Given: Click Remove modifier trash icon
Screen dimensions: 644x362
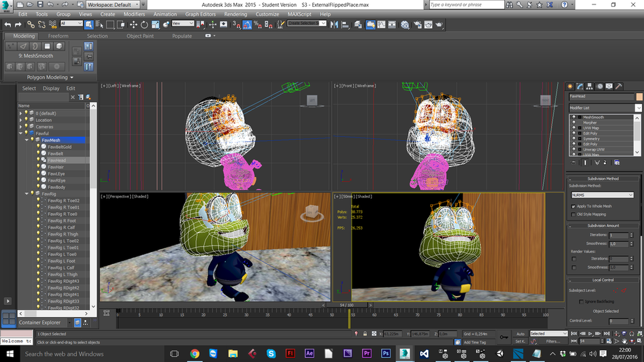Looking at the screenshot, I should pyautogui.click(x=605, y=163).
